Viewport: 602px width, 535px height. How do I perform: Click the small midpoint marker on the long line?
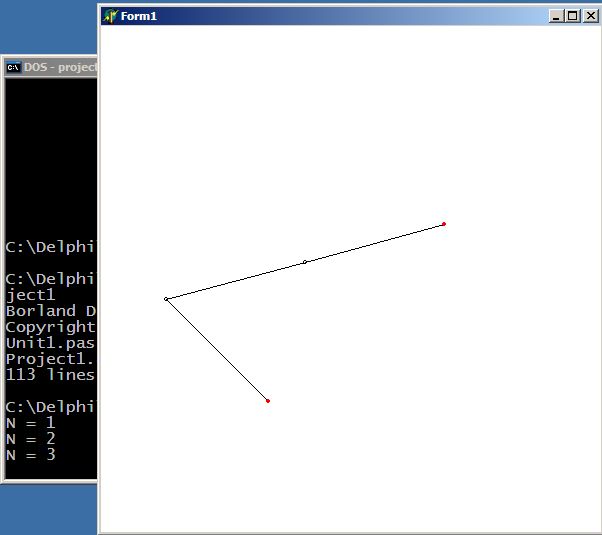point(305,262)
